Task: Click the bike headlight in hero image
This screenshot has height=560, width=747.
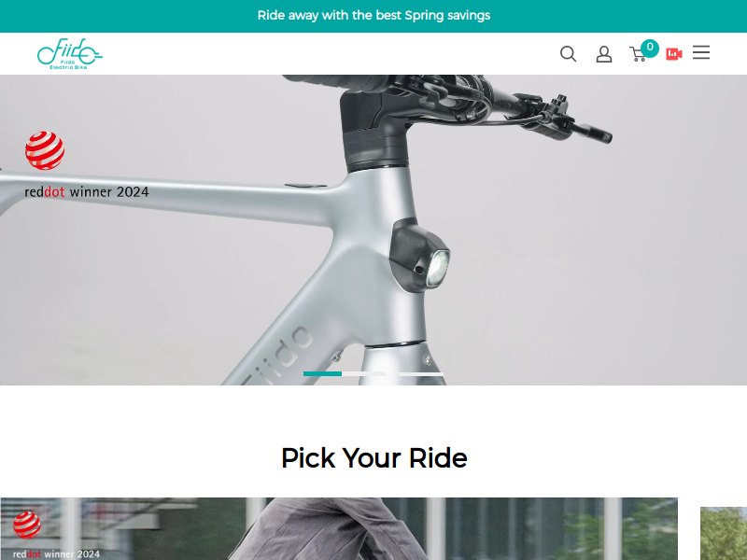Action: [x=437, y=268]
